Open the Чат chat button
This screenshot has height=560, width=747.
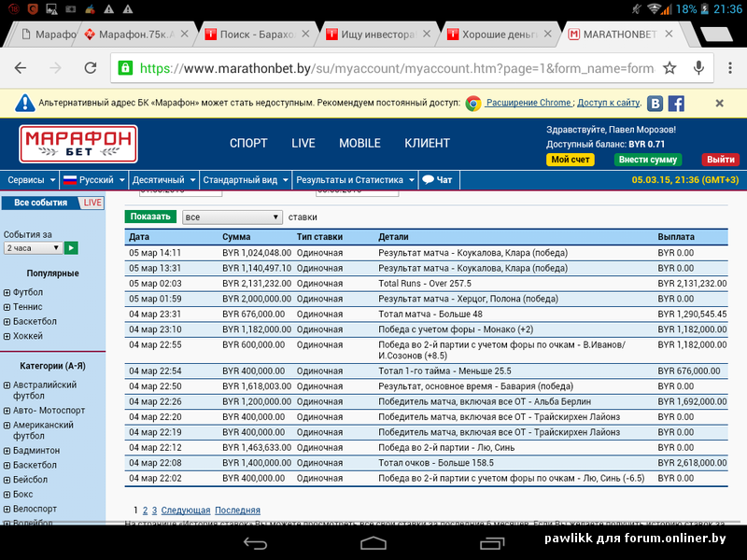click(x=438, y=180)
